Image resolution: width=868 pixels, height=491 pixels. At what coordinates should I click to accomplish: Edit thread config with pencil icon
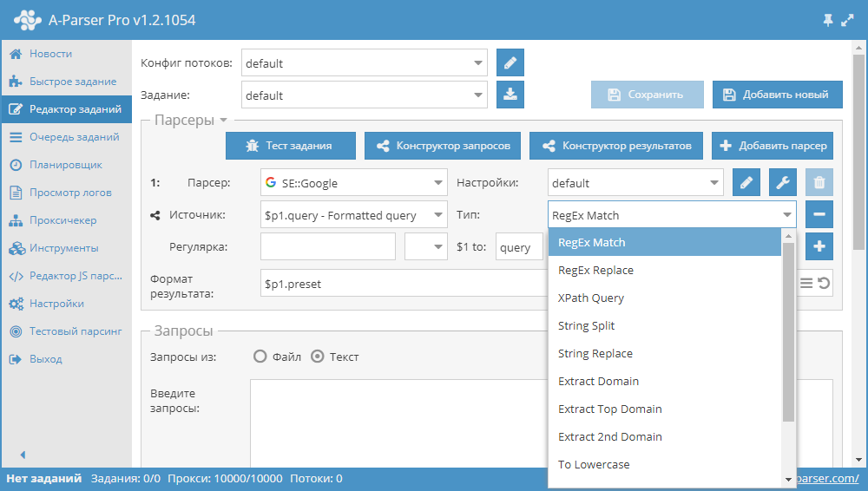point(510,62)
